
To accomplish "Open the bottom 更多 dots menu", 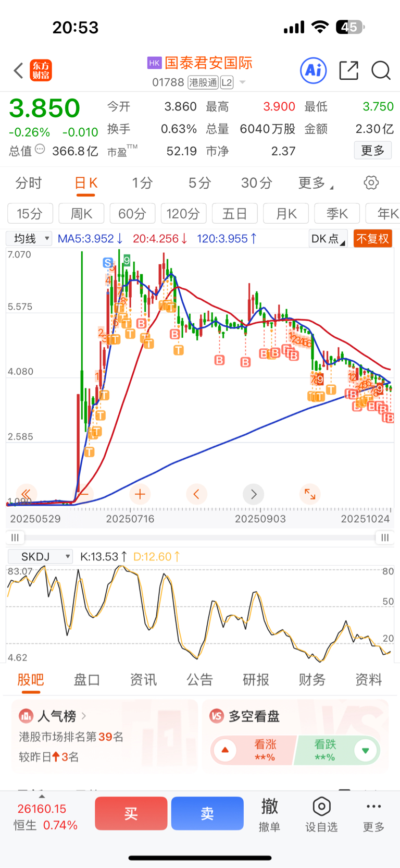I will click(373, 806).
